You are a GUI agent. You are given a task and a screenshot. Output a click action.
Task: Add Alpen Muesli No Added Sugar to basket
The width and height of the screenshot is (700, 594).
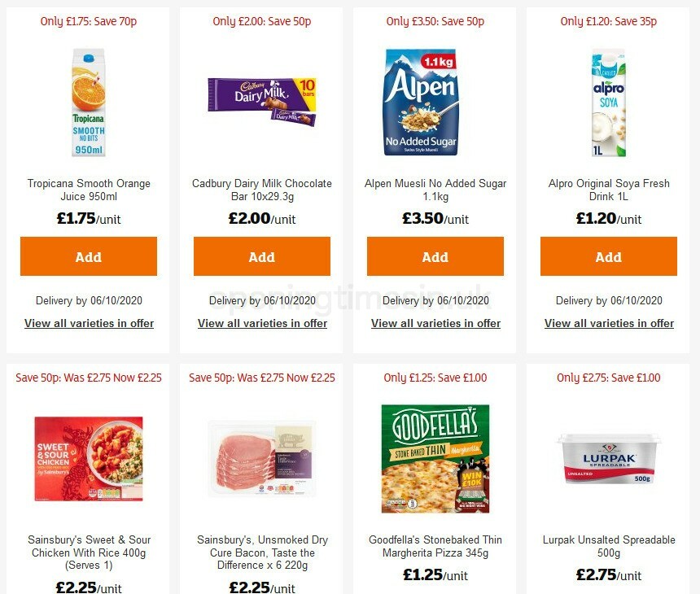click(435, 256)
